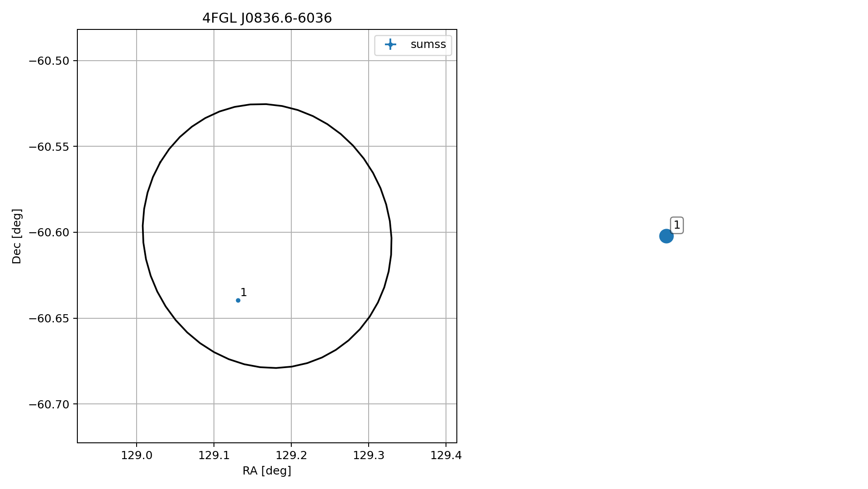Image resolution: width=868 pixels, height=489 pixels.
Task: Select the sumss legend label
Action: (428, 44)
